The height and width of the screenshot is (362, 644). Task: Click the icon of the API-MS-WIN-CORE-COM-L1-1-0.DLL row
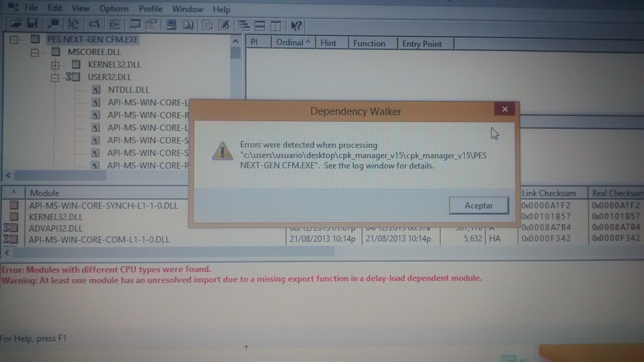pyautogui.click(x=11, y=239)
